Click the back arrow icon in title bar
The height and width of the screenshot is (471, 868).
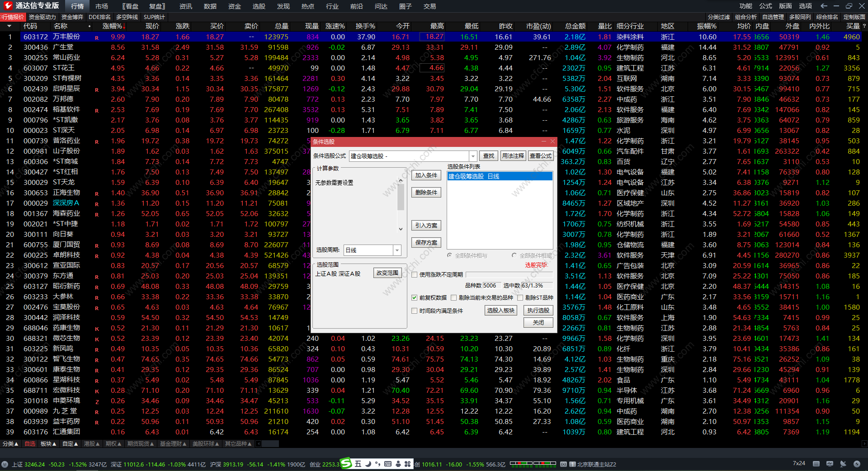pos(824,6)
